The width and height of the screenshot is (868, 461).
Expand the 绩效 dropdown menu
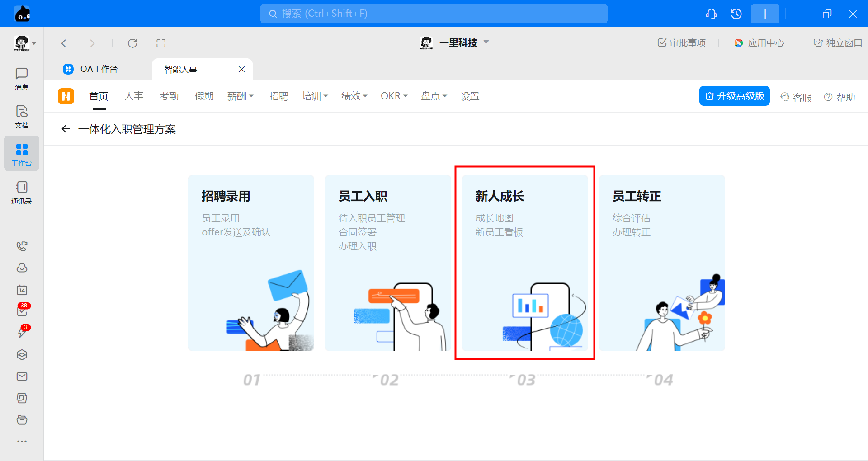[354, 96]
